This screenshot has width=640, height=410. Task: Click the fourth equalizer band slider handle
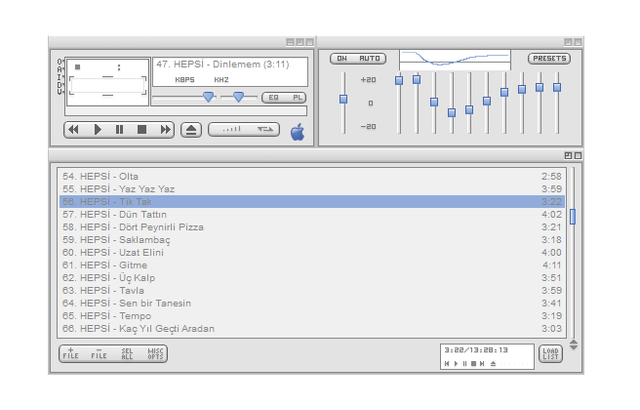pyautogui.click(x=452, y=113)
